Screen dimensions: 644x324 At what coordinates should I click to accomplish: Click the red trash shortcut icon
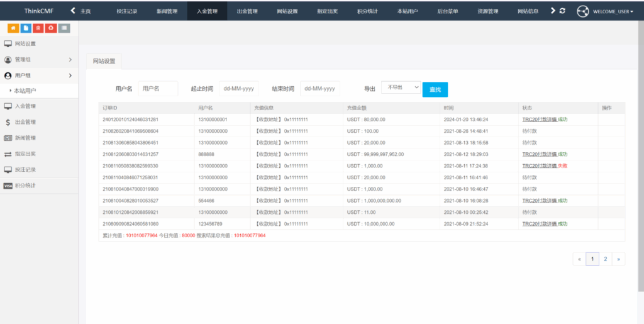(38, 28)
